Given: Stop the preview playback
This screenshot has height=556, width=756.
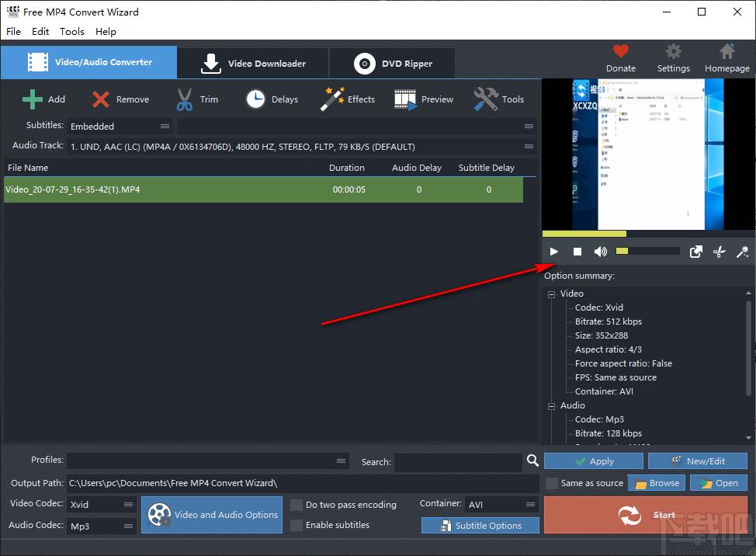Looking at the screenshot, I should point(577,252).
